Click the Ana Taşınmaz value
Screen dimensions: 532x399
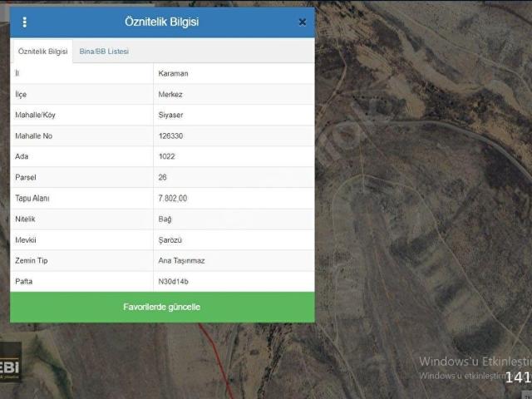click(181, 261)
